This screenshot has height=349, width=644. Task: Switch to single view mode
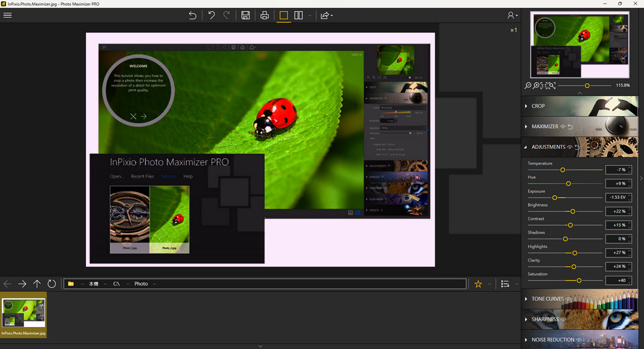284,16
